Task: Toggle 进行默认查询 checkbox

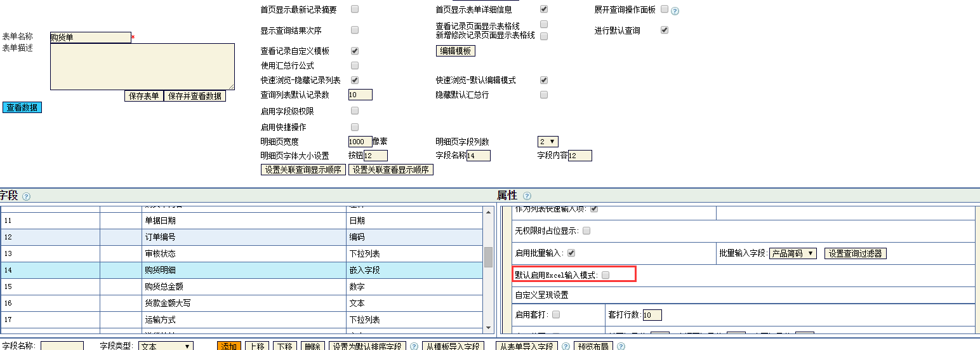Action: (x=665, y=30)
